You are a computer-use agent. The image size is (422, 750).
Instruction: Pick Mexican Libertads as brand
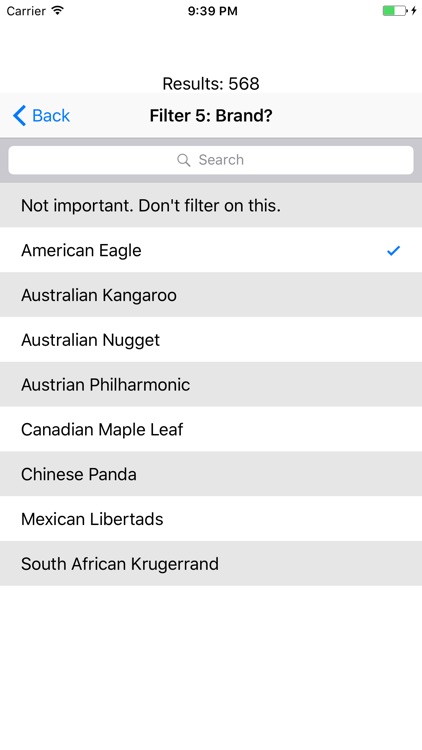211,518
